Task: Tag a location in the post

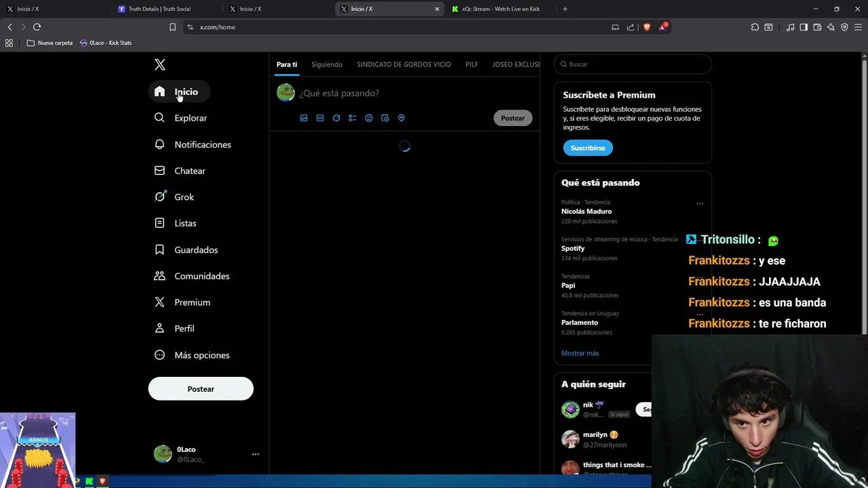Action: 401,118
